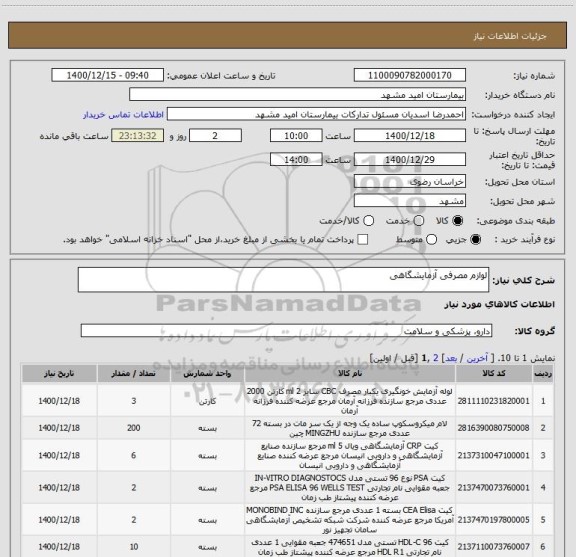
Task: Click the CEA Elisa MONOBIND INC item name
Action: point(350,520)
